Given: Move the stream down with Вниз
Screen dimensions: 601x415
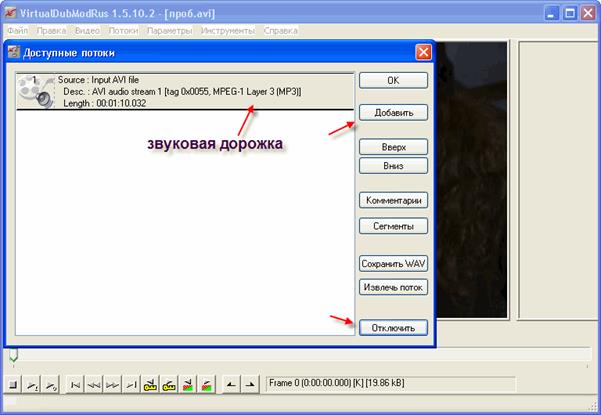Looking at the screenshot, I should 393,166.
